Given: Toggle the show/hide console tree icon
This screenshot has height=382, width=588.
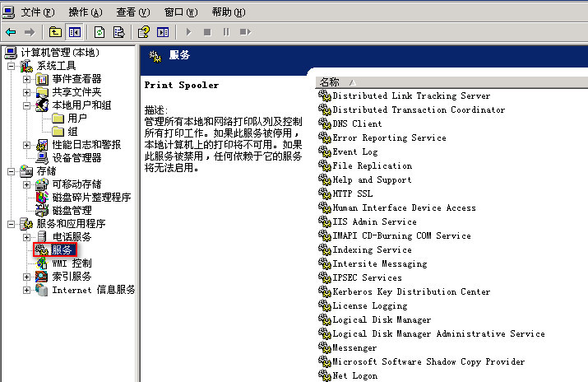Looking at the screenshot, I should (75, 32).
